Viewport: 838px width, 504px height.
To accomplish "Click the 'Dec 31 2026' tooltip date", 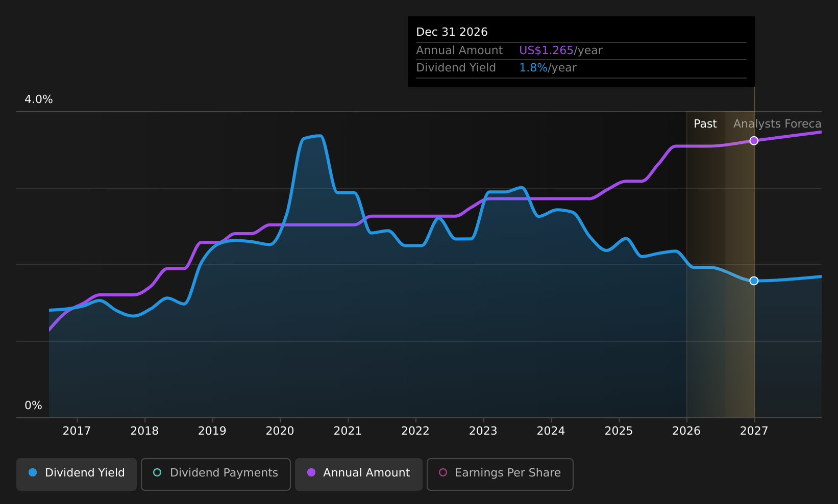I will [452, 32].
